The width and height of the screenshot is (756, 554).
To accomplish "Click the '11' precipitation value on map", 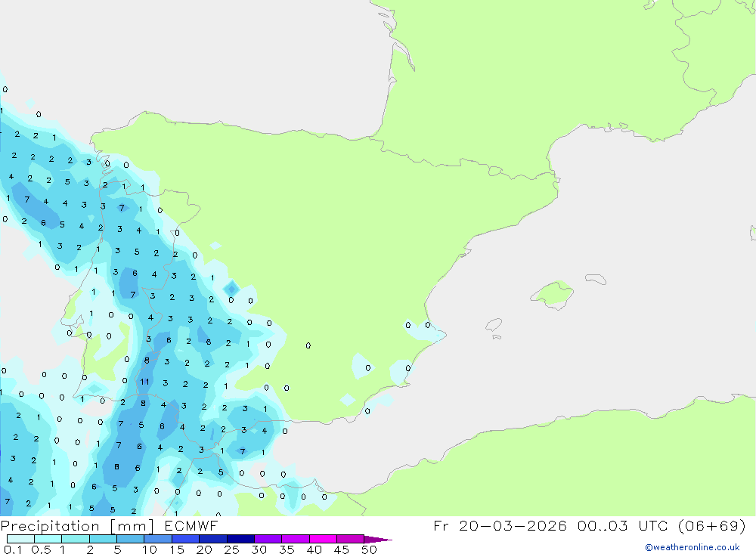I will 144,382.
